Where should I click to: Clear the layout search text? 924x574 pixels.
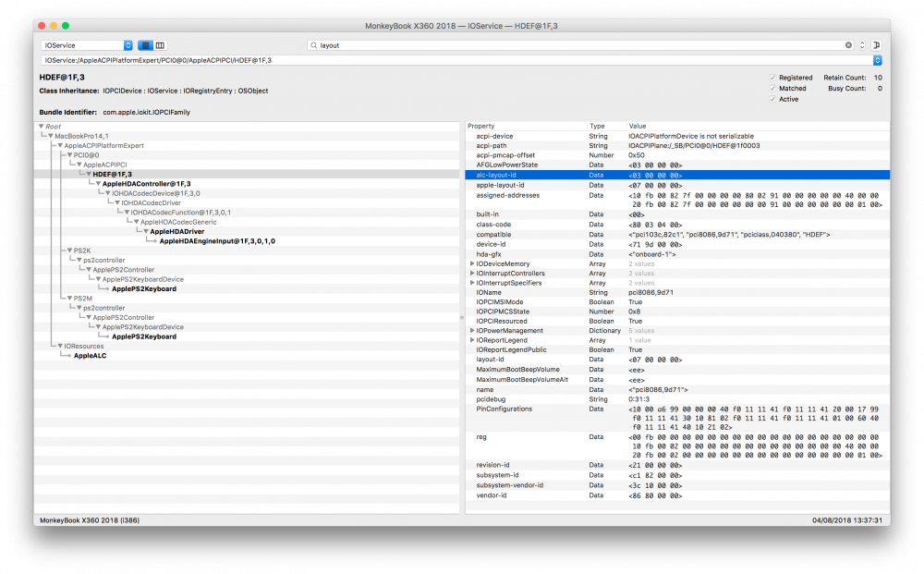pyautogui.click(x=848, y=45)
